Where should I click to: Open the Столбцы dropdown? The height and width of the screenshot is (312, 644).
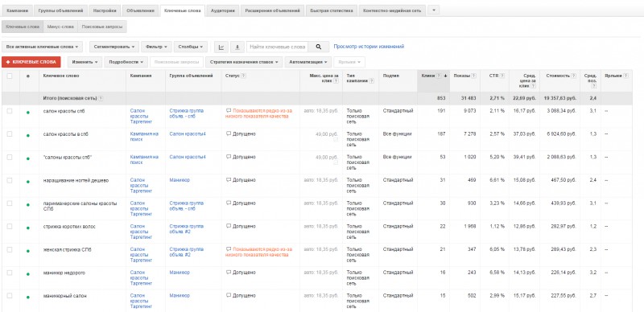tap(191, 47)
